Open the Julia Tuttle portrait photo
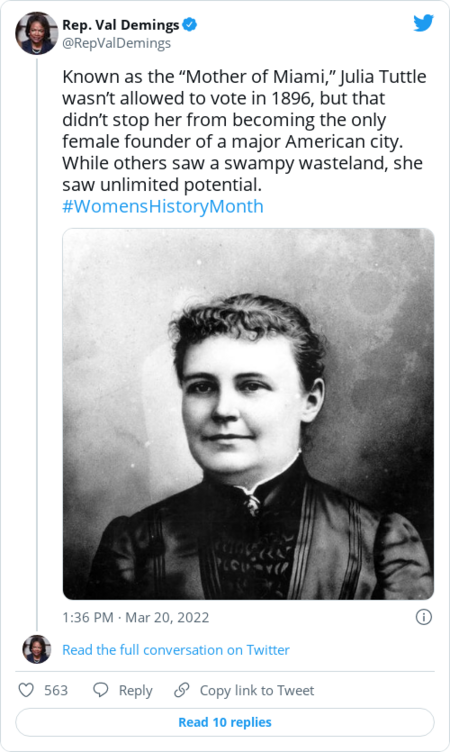 coord(249,414)
